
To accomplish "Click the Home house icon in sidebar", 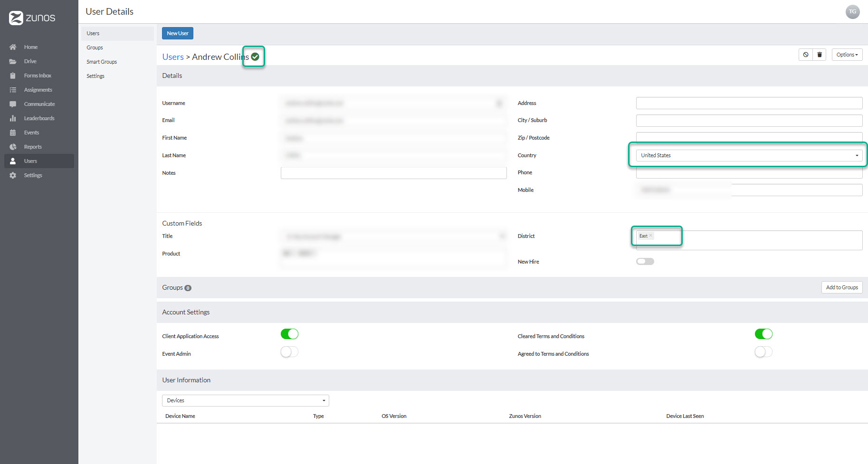I will 13,47.
